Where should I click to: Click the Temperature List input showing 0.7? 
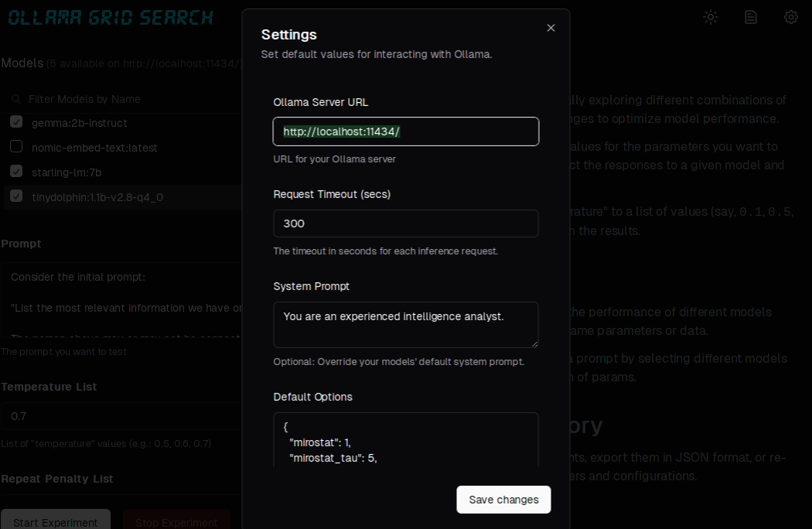(x=121, y=416)
